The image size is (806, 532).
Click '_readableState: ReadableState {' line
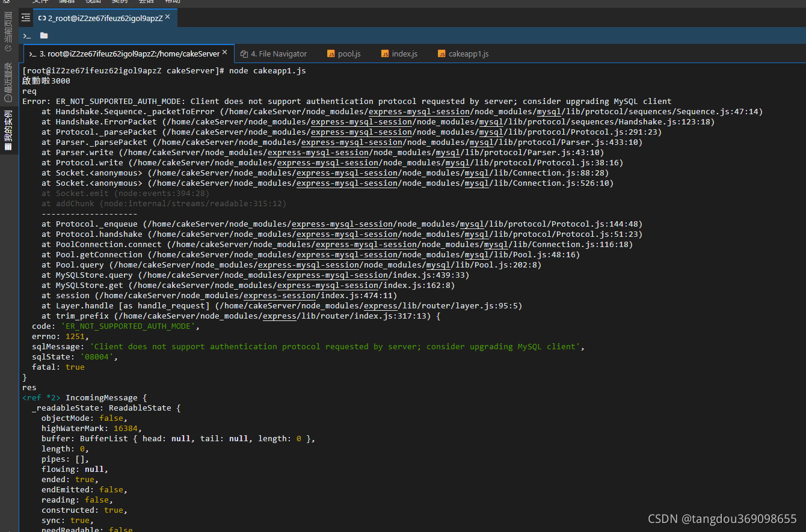click(x=106, y=408)
